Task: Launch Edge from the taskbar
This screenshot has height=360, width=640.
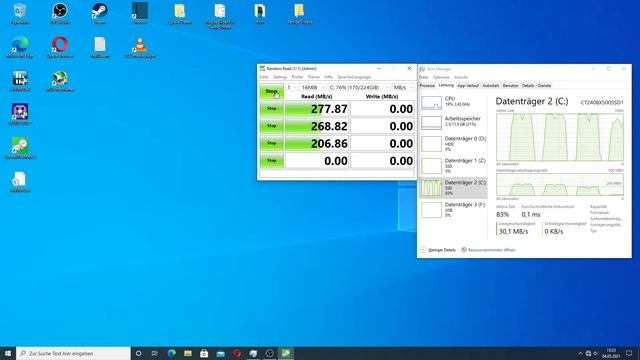Action: [171, 353]
